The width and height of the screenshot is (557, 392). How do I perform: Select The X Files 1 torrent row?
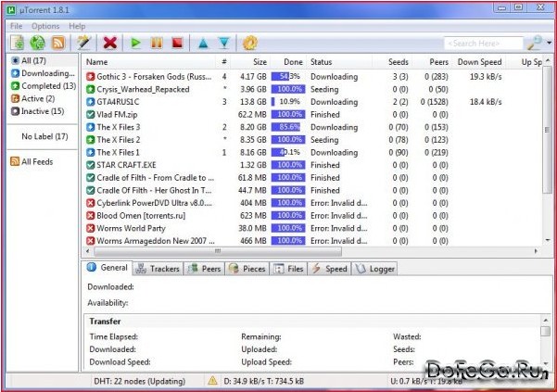312,152
